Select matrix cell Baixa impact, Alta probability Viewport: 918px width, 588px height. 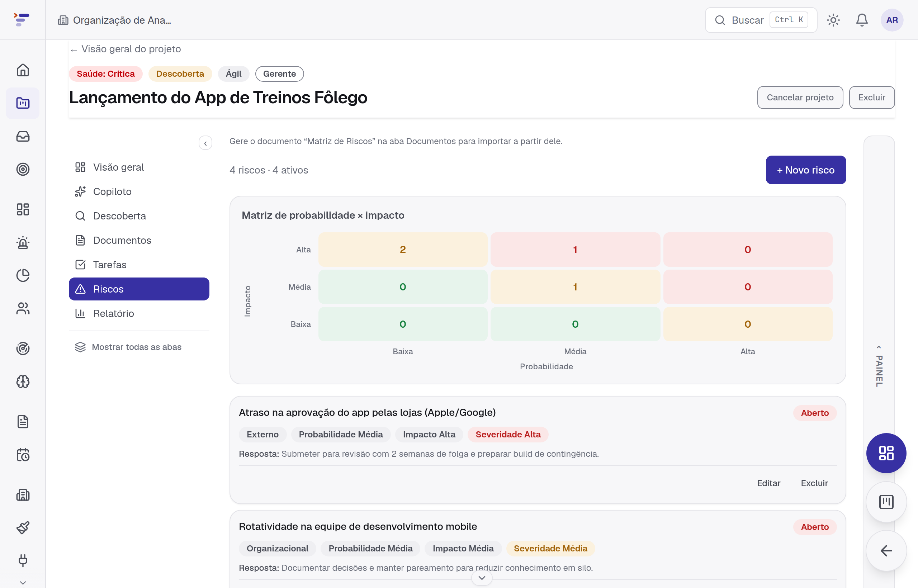tap(747, 324)
